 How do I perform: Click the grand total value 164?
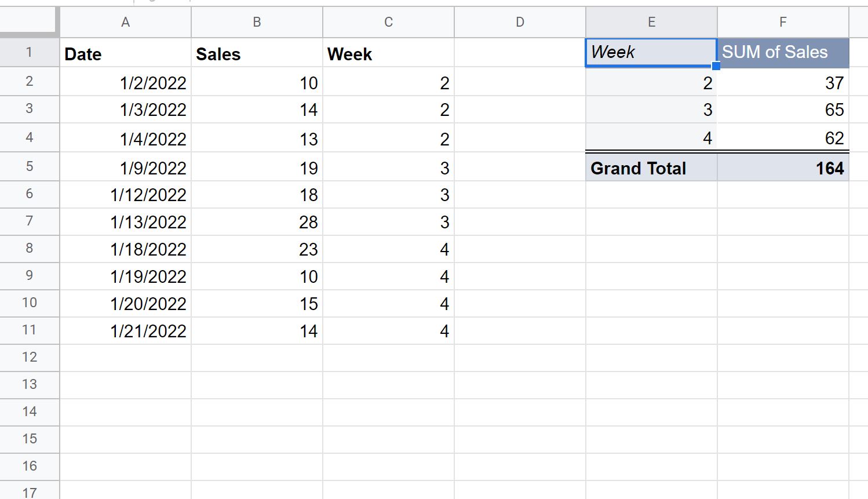pyautogui.click(x=783, y=167)
